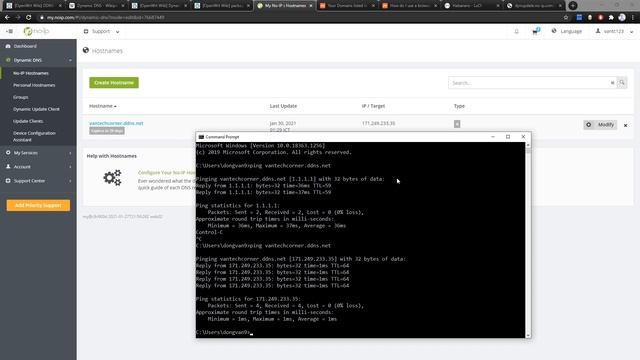Close the Command Prompt window
This screenshot has width=640, height=360.
(x=523, y=137)
